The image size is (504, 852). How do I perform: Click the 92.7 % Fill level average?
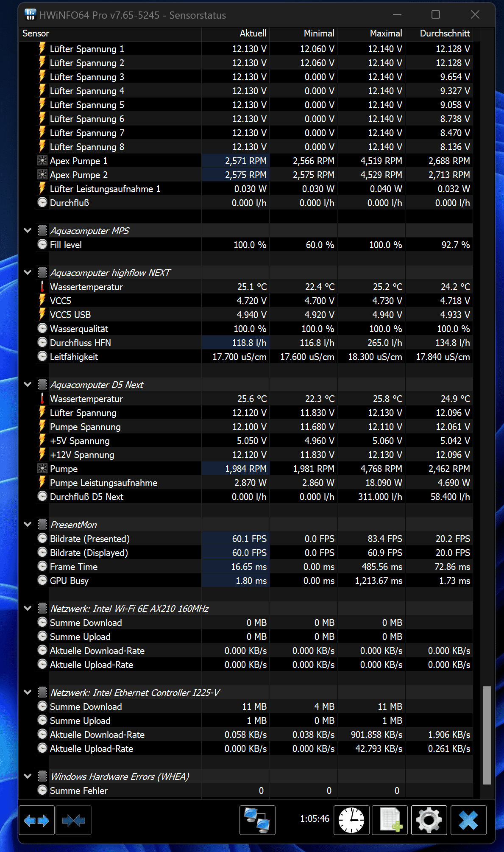tap(455, 245)
